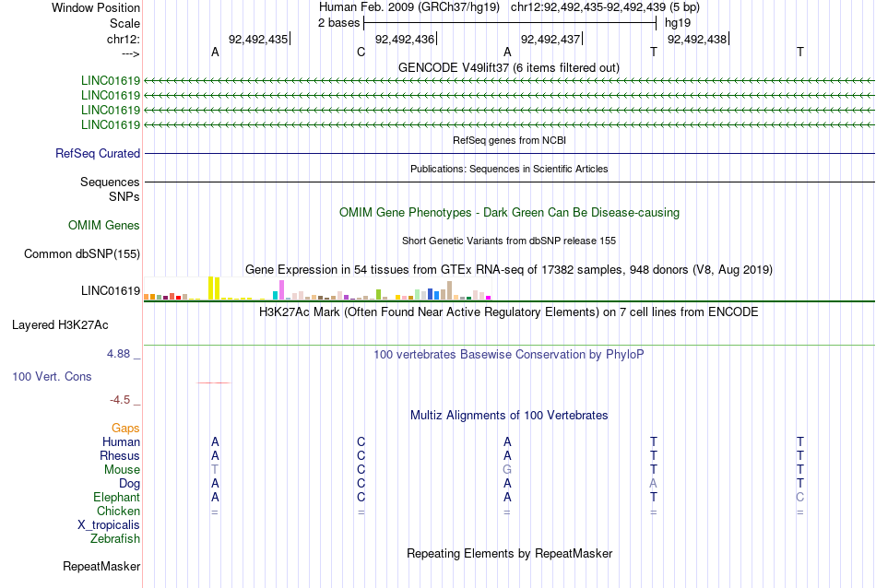This screenshot has width=876, height=588.
Task: Open Publications: Sequences in Scientific Articles title
Action: [509, 169]
